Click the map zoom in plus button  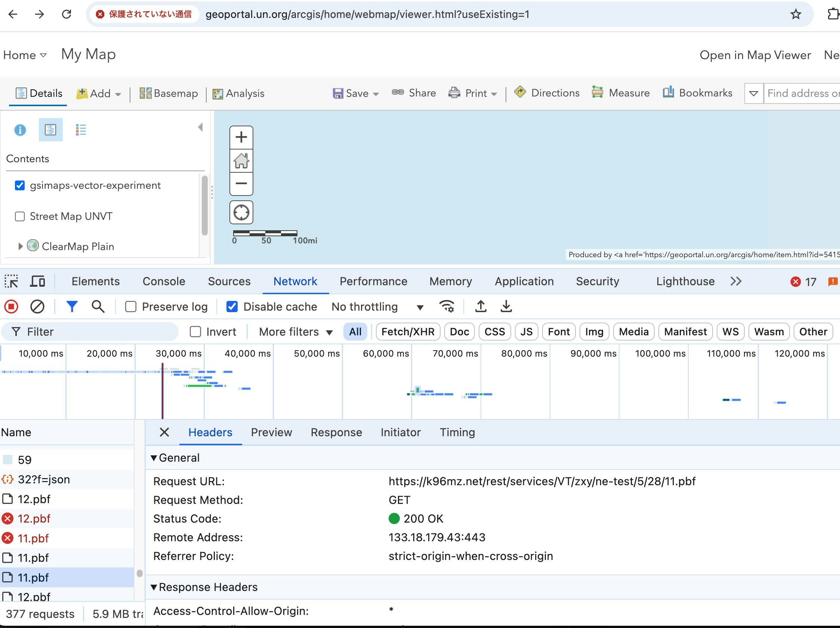coord(241,137)
